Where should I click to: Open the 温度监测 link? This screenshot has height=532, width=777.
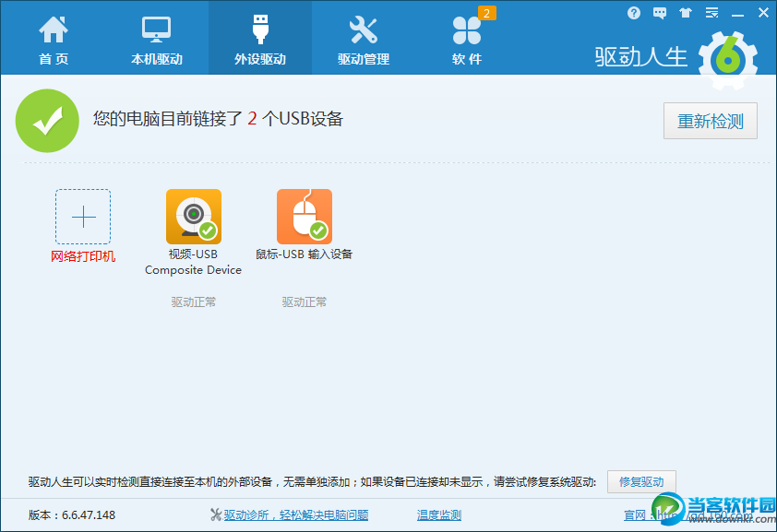click(x=439, y=515)
